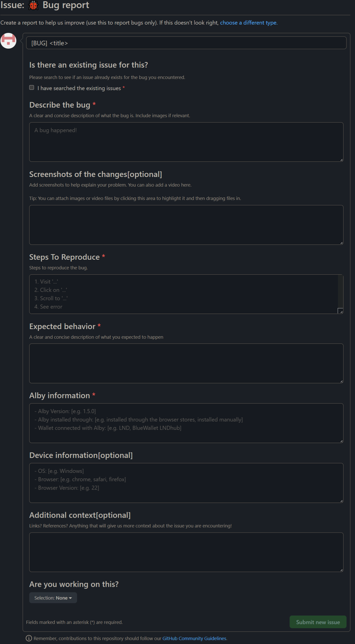Viewport: 355px width, 644px height.
Task: Open the 'Selection: None' dropdown
Action: [x=53, y=598]
